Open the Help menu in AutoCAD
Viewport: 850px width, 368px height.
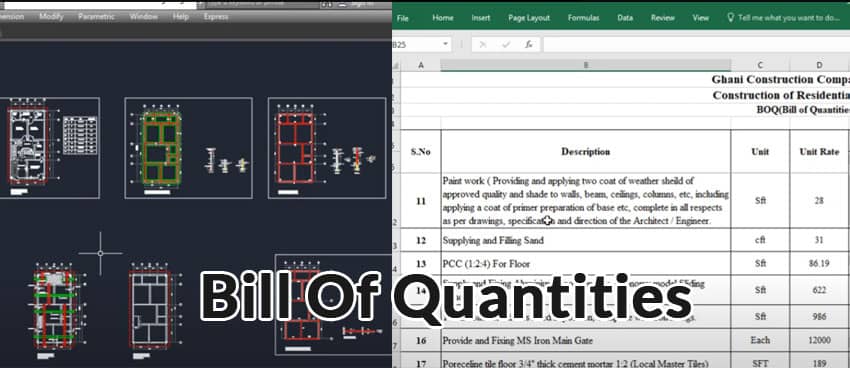tap(181, 17)
